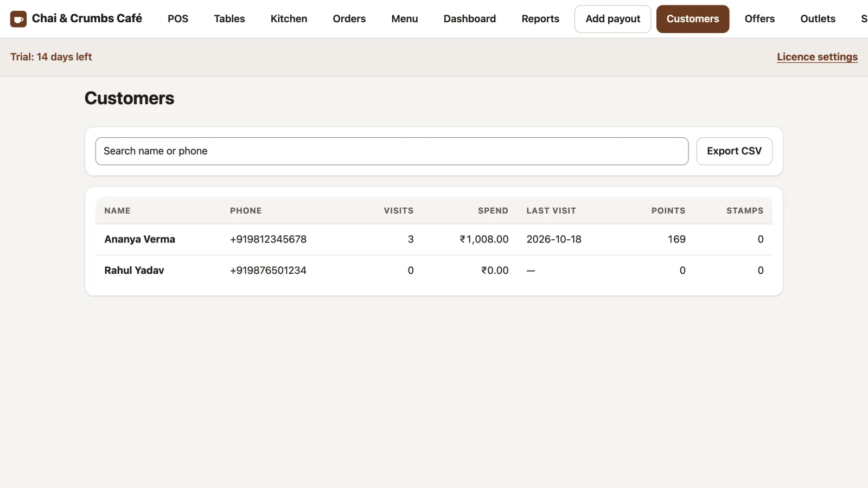Click the Chai & Crumbs Café cup logo icon
The height and width of the screenshot is (488, 868).
[x=18, y=19]
